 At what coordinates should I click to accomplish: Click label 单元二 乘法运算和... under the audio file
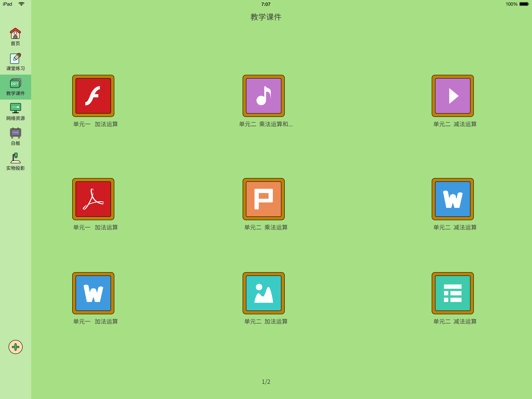[x=266, y=124]
